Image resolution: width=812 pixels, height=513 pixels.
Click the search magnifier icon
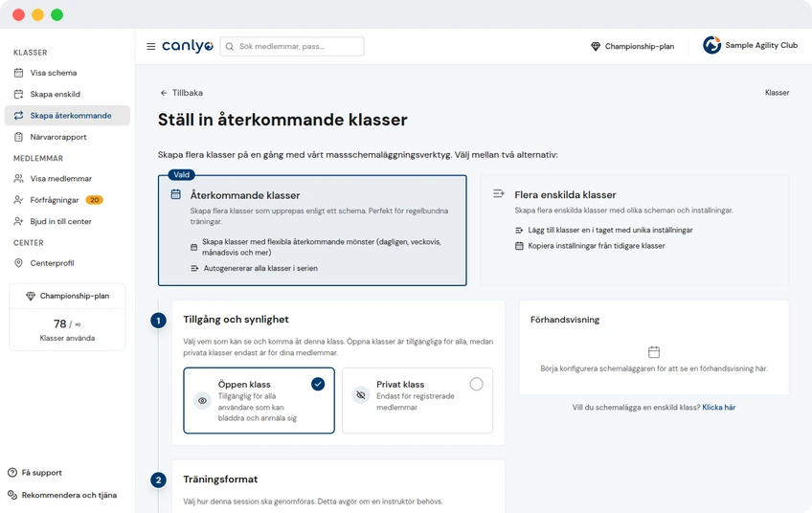(230, 47)
